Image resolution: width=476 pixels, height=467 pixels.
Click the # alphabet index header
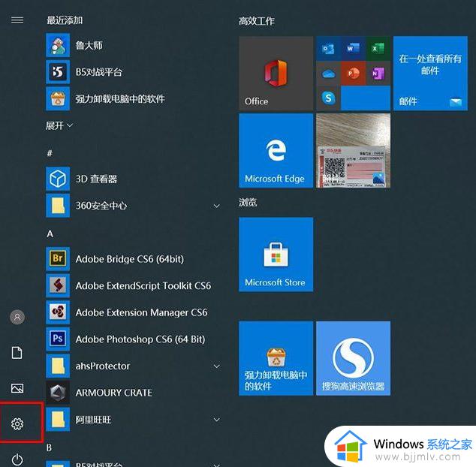[x=50, y=153]
